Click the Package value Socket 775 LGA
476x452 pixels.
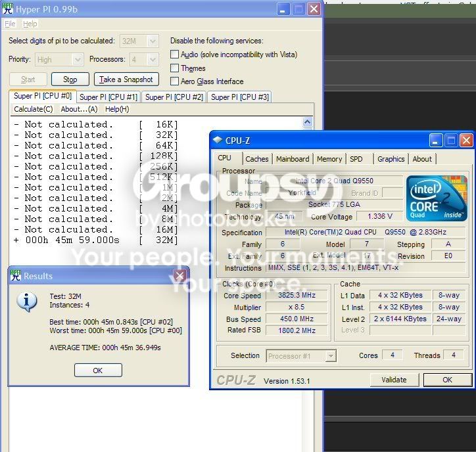pyautogui.click(x=334, y=204)
